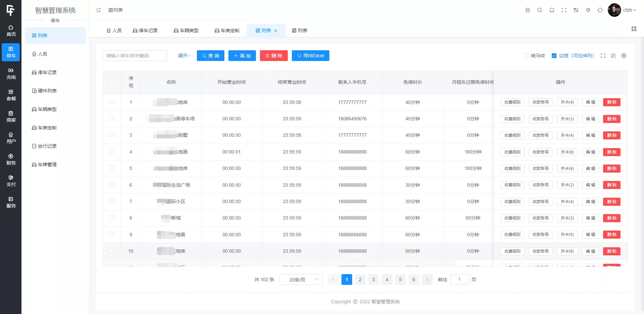
Task: Open the 服务 service module
Action: click(11, 202)
